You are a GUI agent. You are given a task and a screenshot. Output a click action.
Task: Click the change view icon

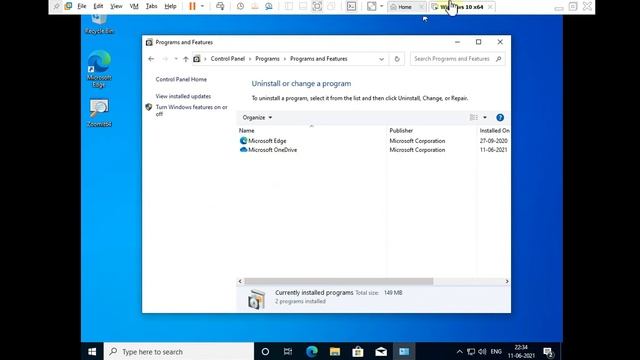tap(473, 118)
